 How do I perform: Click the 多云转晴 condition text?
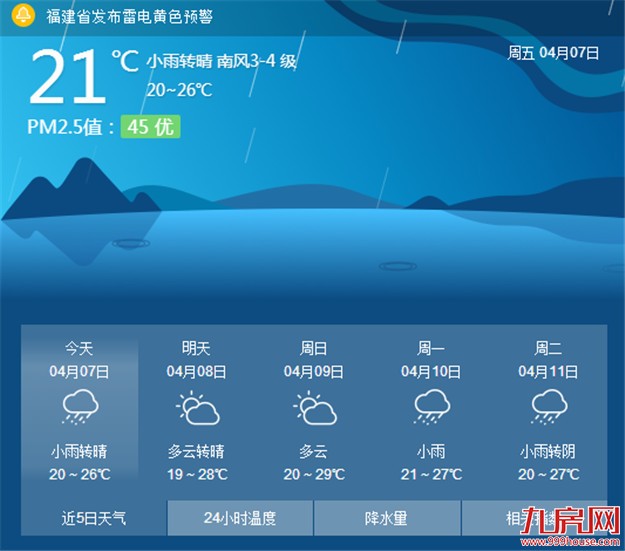pos(196,451)
